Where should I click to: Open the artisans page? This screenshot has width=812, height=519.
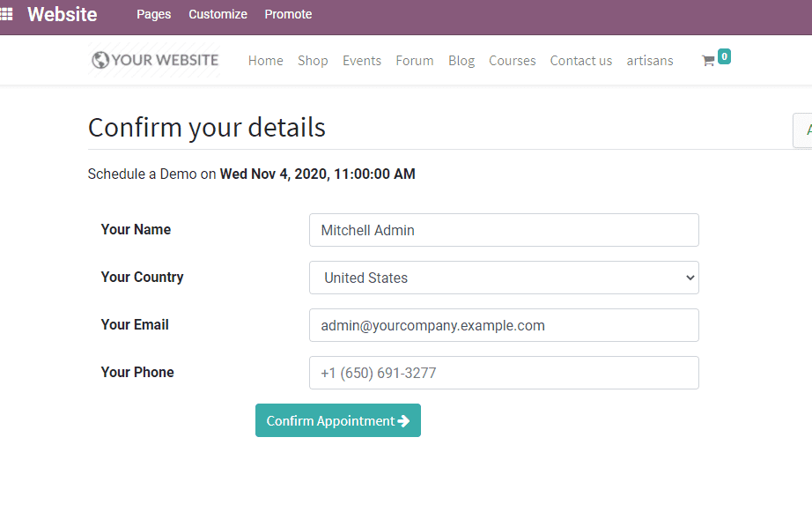click(650, 61)
